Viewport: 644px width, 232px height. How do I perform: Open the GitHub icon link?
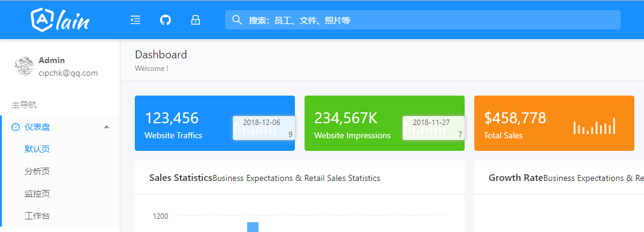coord(165,20)
